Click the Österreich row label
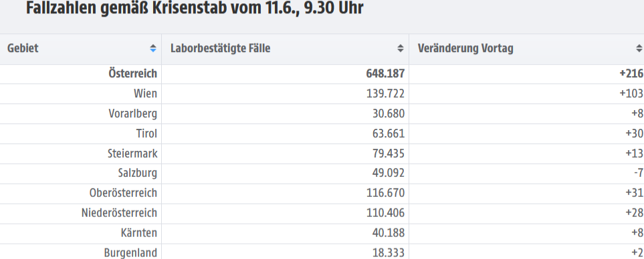644x259 pixels. click(x=132, y=74)
